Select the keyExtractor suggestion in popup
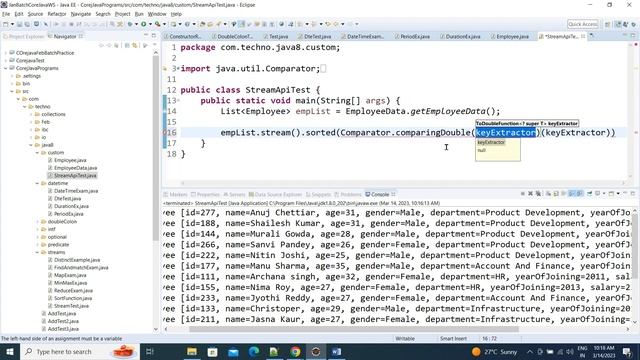Image resolution: width=640 pixels, height=360 pixels. click(x=491, y=142)
